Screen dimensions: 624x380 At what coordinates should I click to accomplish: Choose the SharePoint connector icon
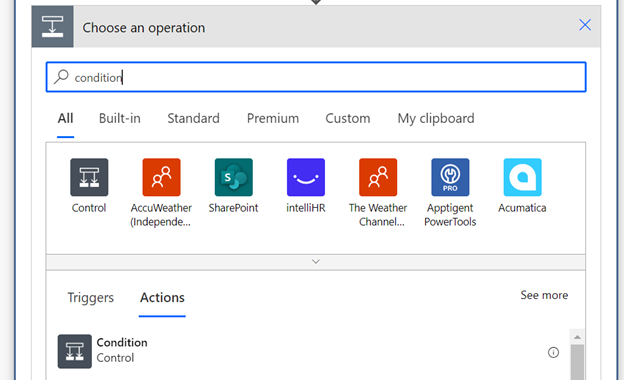[234, 177]
